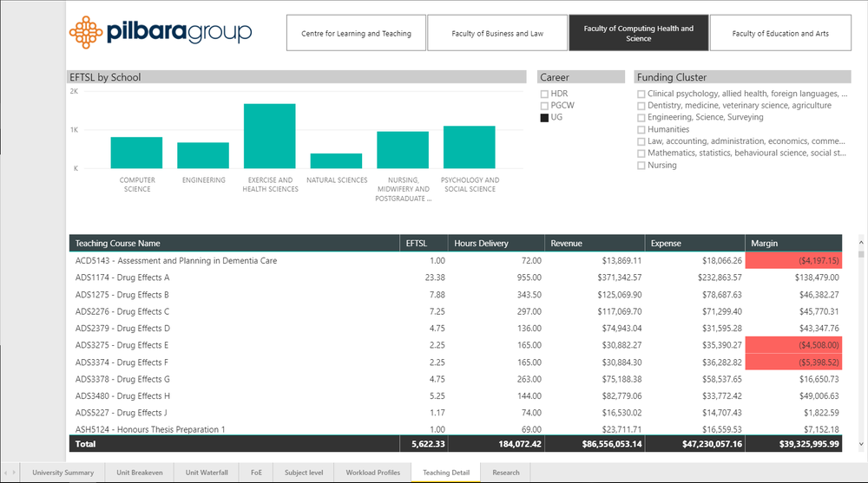
Task: Click the Engineering bar in chart
Action: pos(203,155)
